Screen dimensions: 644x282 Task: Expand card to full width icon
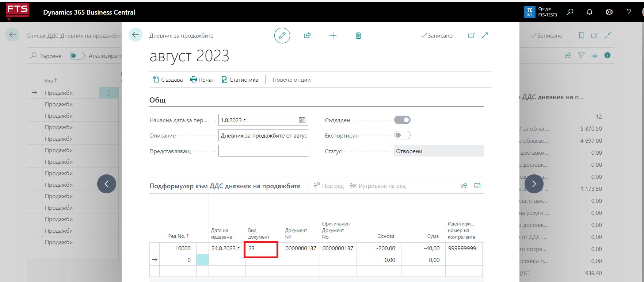click(x=485, y=35)
